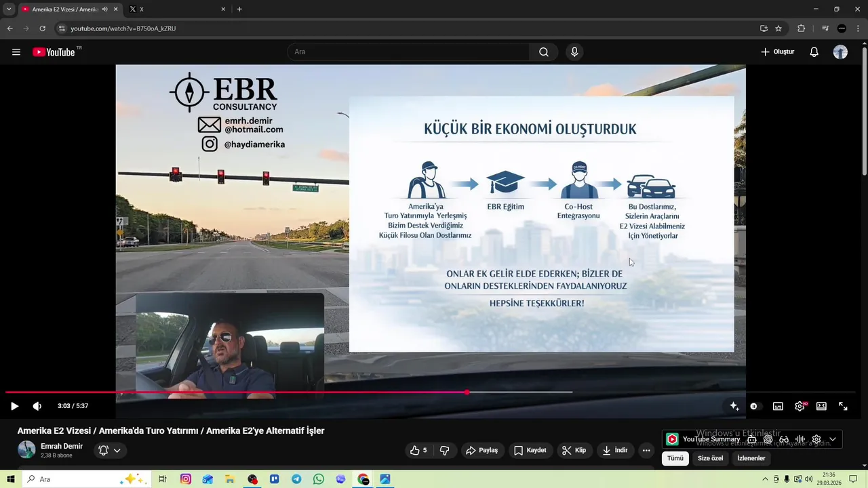Expand the YouTube Summary panel chevron

coord(833,439)
